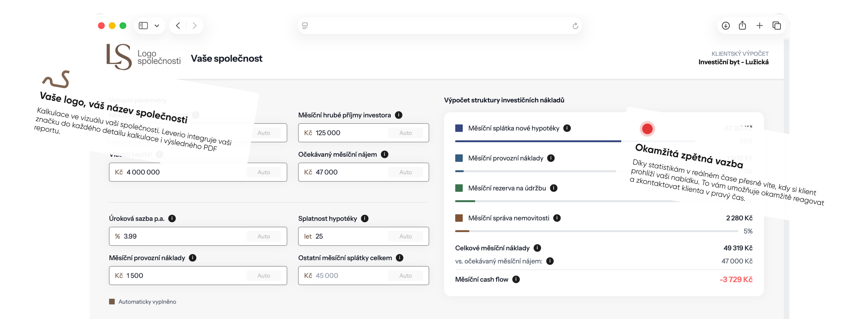Show the tab overview icon
The image size is (868, 319).
coord(777,26)
